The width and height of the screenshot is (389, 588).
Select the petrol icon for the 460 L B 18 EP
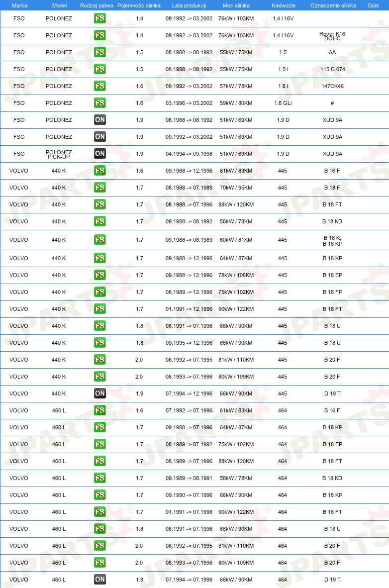pos(100,444)
